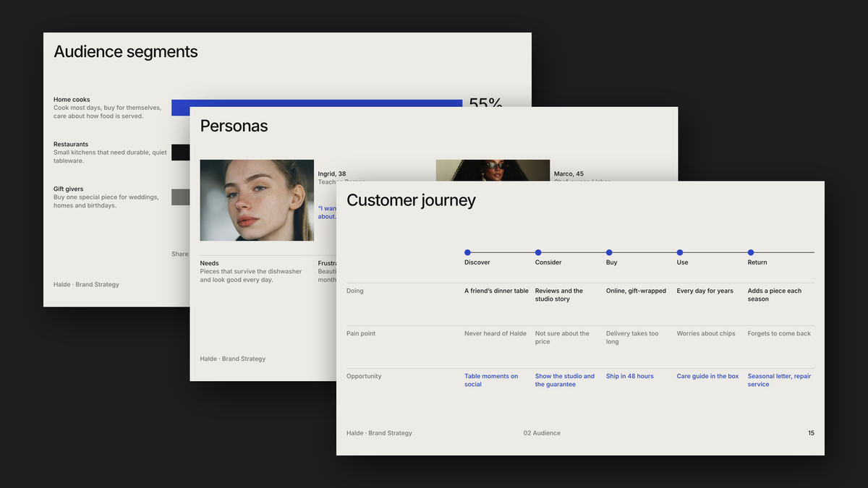Viewport: 868px width, 488px height.
Task: Click the "Home cooks" segment heading
Action: coord(72,100)
